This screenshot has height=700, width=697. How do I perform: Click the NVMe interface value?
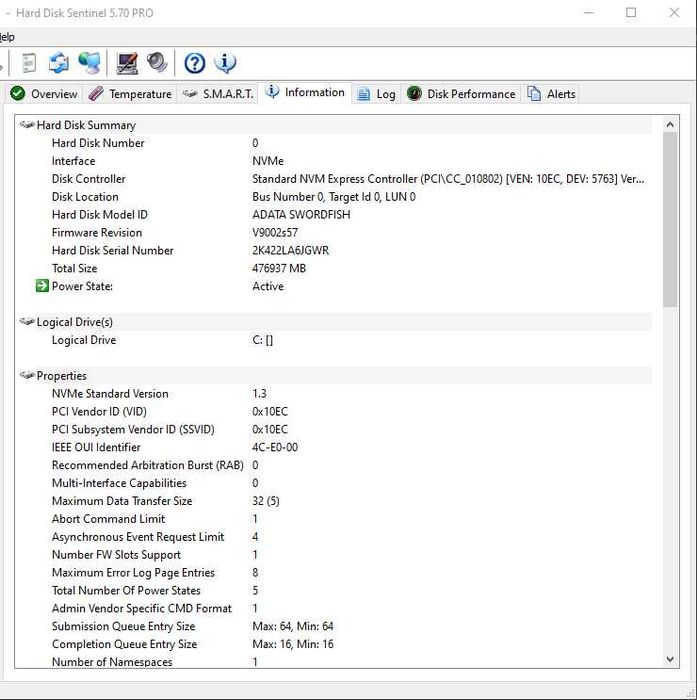268,161
